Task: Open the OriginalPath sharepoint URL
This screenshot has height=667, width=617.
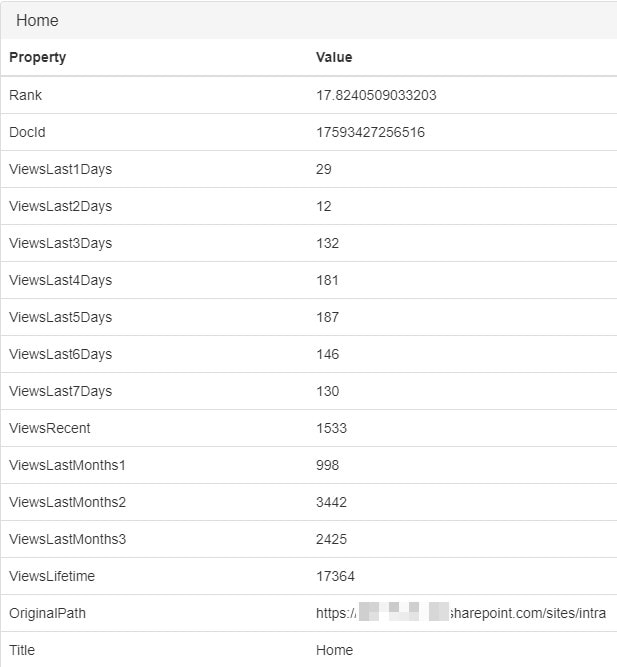Action: [461, 613]
